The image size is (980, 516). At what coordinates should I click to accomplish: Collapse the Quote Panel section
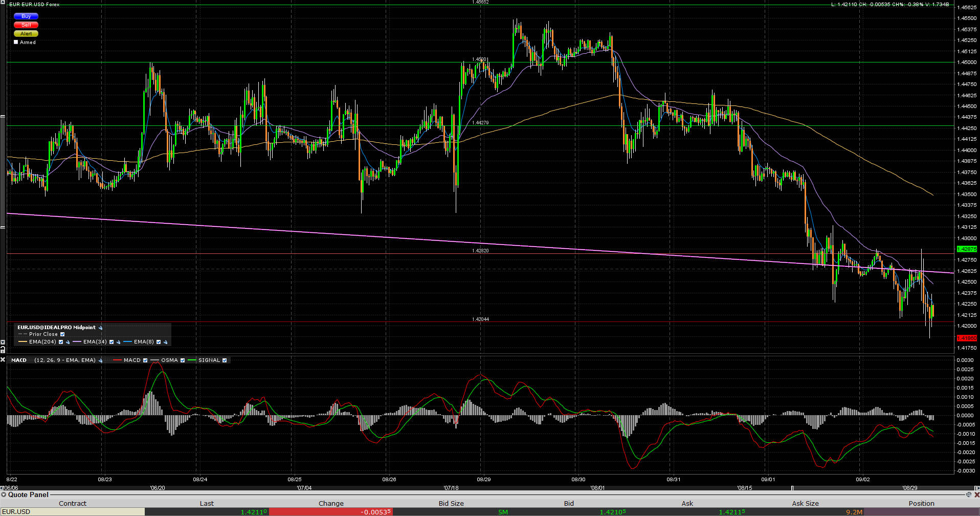4,494
